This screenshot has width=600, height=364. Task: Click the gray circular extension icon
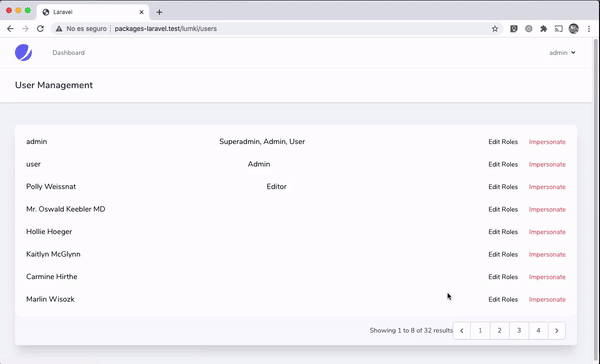[x=528, y=29]
